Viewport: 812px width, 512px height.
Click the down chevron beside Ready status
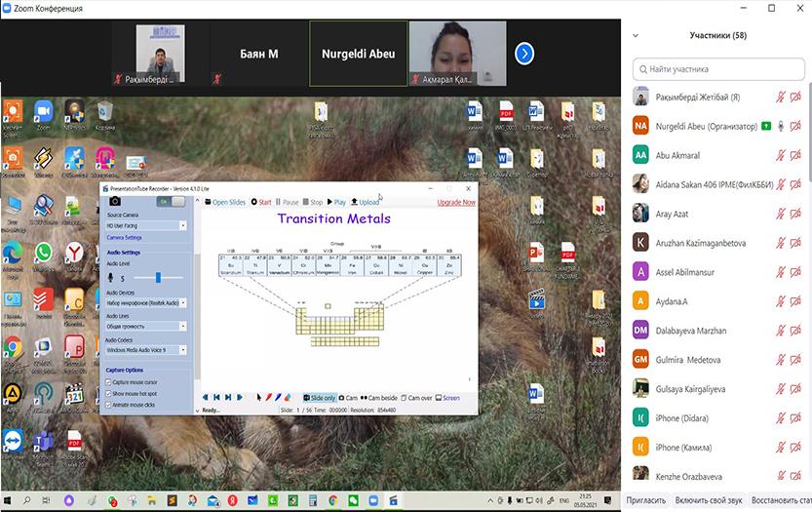197,411
